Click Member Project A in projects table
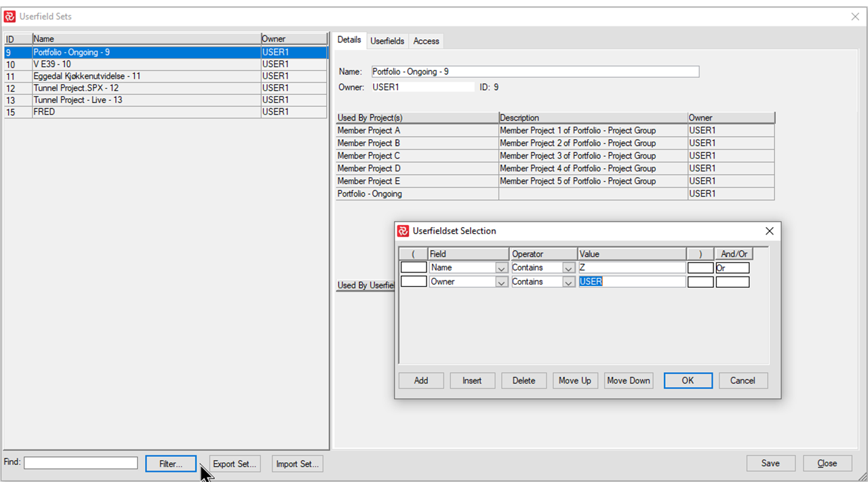 (x=417, y=131)
